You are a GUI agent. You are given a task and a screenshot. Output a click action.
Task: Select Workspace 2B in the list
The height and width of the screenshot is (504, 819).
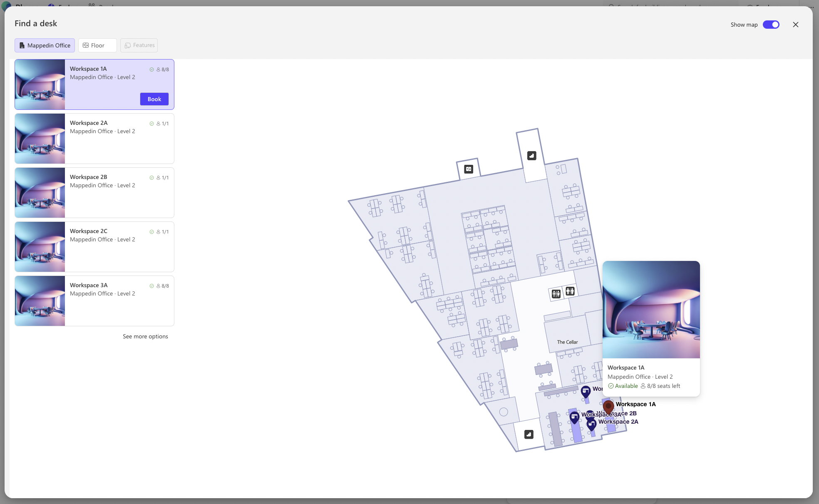tap(94, 193)
